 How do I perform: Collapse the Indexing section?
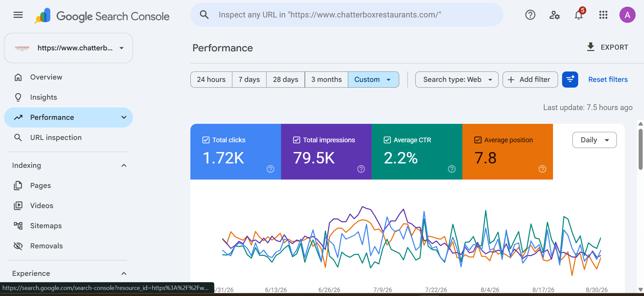click(x=124, y=165)
